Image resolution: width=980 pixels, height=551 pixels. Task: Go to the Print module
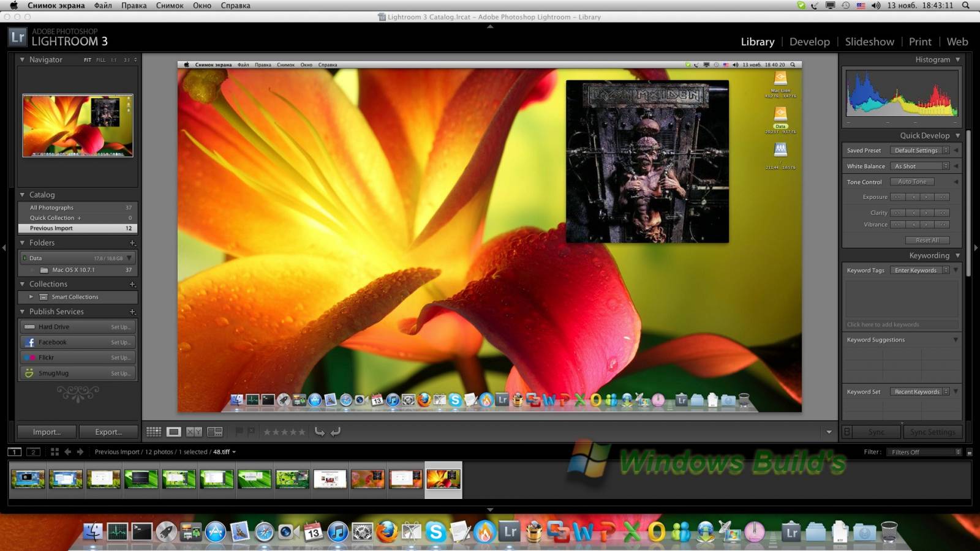(920, 42)
